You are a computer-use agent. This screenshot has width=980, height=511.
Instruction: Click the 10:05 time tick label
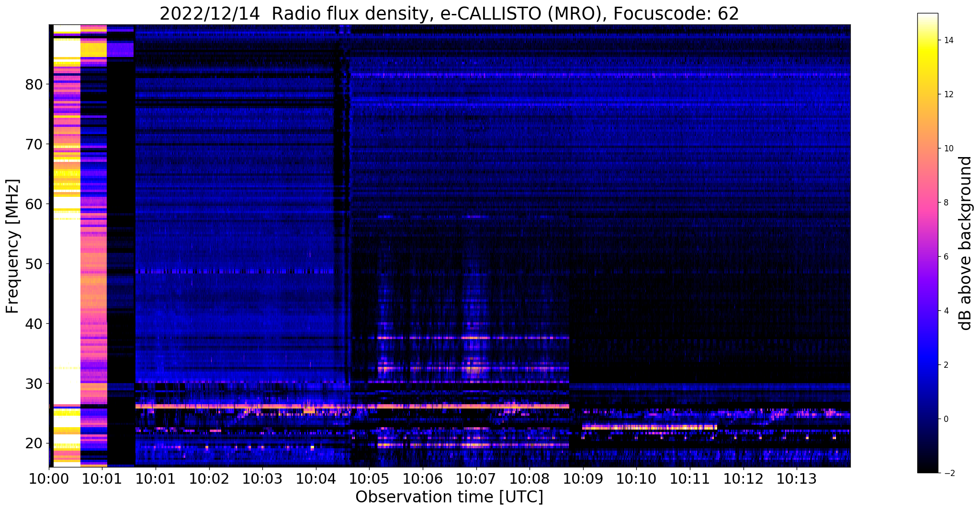pos(369,479)
